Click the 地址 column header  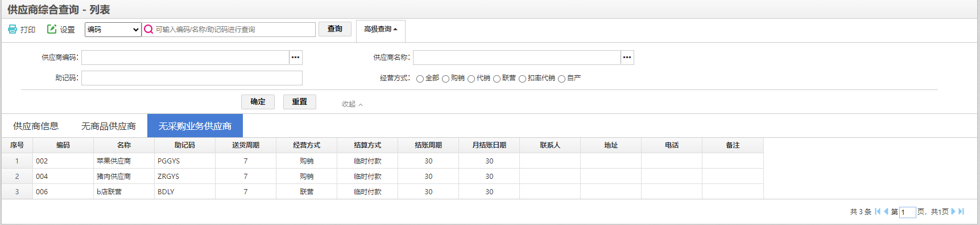click(611, 145)
